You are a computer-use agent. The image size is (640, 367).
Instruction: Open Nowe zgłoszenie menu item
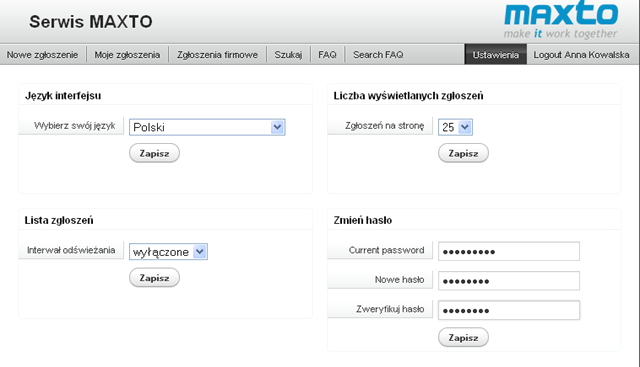pos(42,55)
